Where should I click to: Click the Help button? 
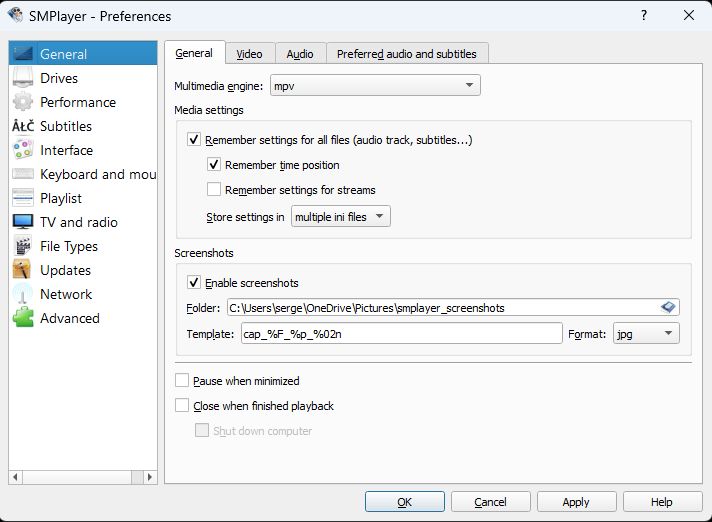[x=662, y=502]
